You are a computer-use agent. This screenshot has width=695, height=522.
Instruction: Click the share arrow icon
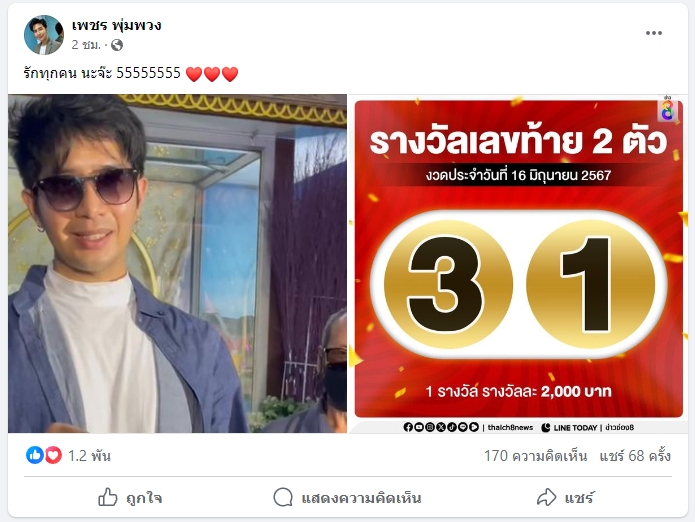coord(547,497)
